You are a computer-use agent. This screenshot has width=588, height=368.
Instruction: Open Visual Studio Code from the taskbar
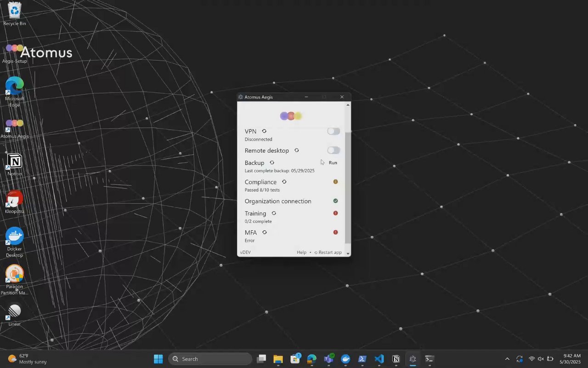click(x=379, y=359)
